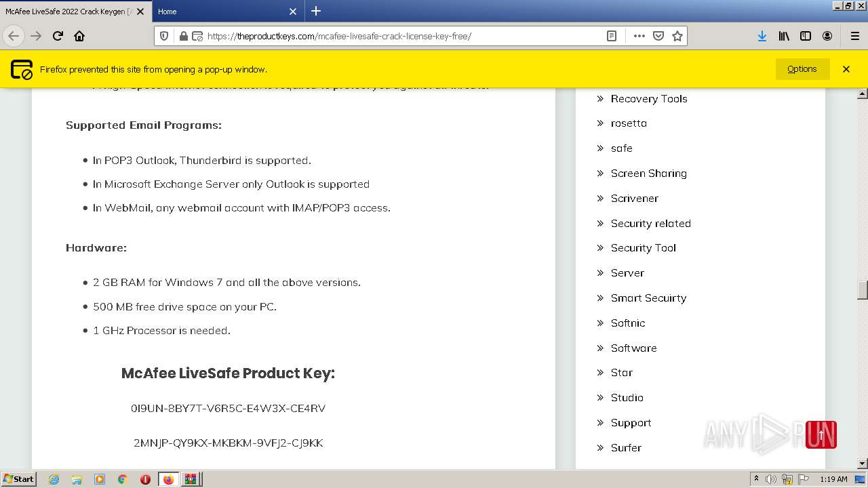Dismiss the pop-up blocked notification bar
868x488 pixels.
coord(846,69)
